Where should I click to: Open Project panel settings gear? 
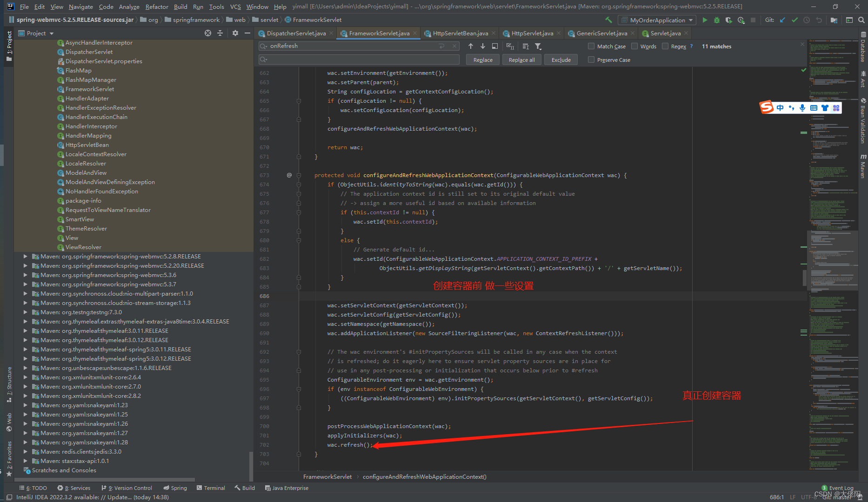(x=235, y=33)
